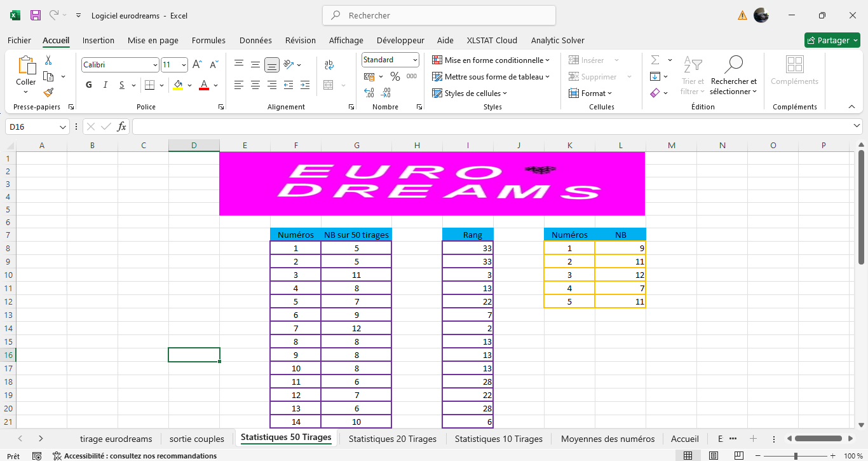Toggle middle vertical alignment
The width and height of the screenshot is (868, 461).
coord(255,65)
